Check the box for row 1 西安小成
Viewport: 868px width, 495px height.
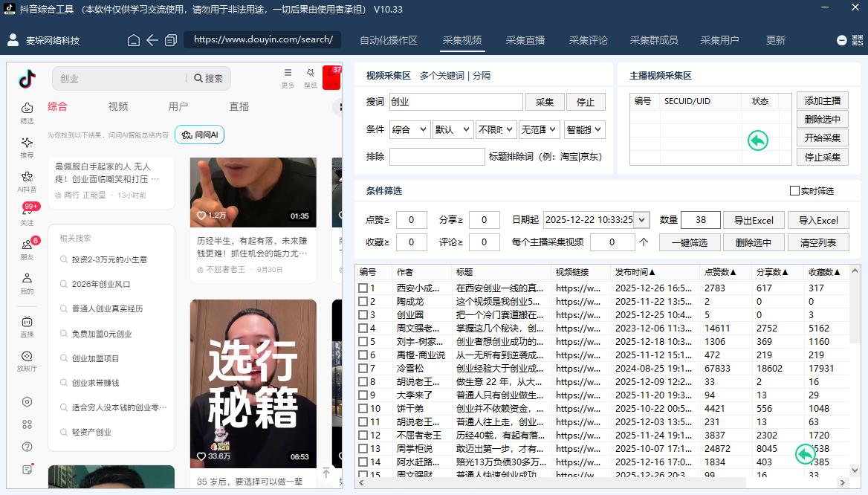[x=363, y=288]
